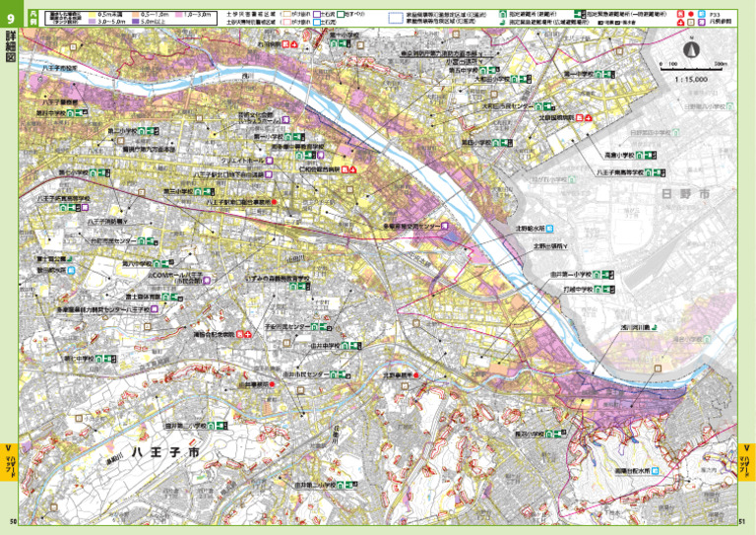Screen dimensions: 756x535
Task: Select the right yellow V ハザードマップ tab
Action: pyautogui.click(x=747, y=462)
